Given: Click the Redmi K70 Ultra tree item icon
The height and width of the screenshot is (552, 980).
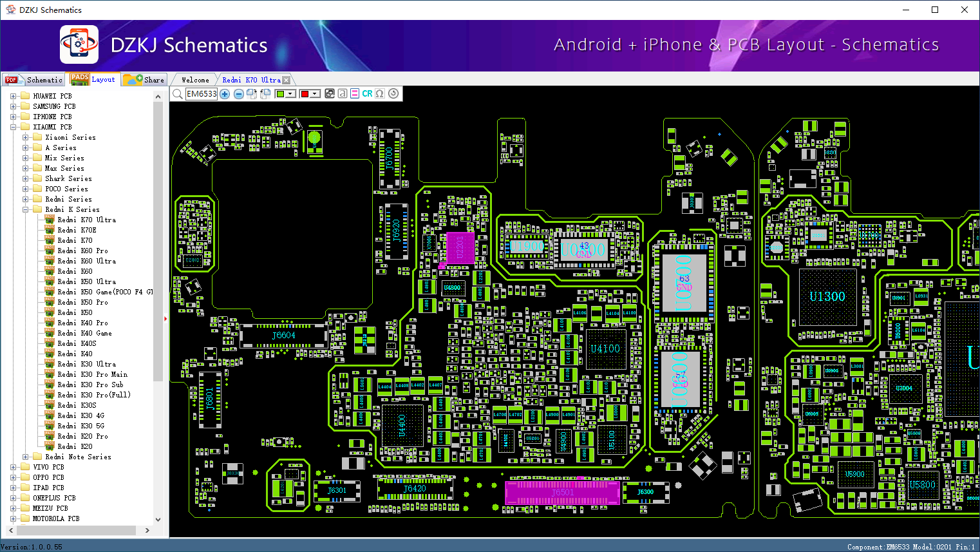Looking at the screenshot, I should (50, 220).
